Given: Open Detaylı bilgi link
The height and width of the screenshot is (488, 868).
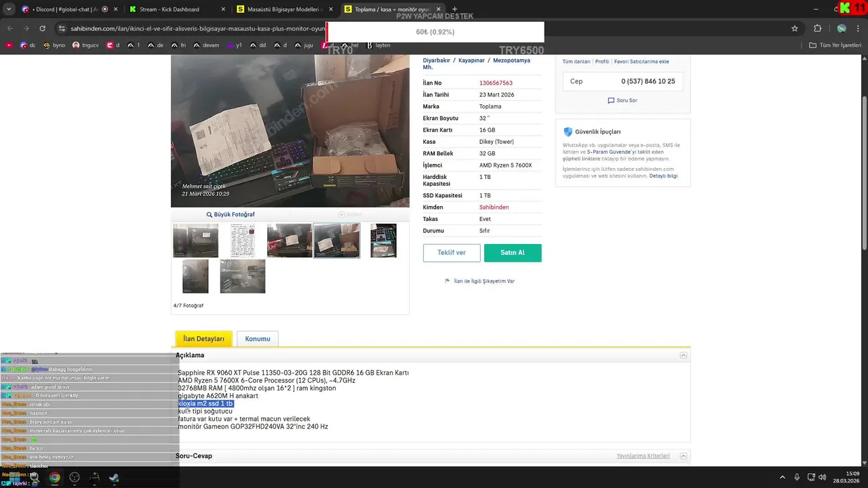Looking at the screenshot, I should click(663, 176).
